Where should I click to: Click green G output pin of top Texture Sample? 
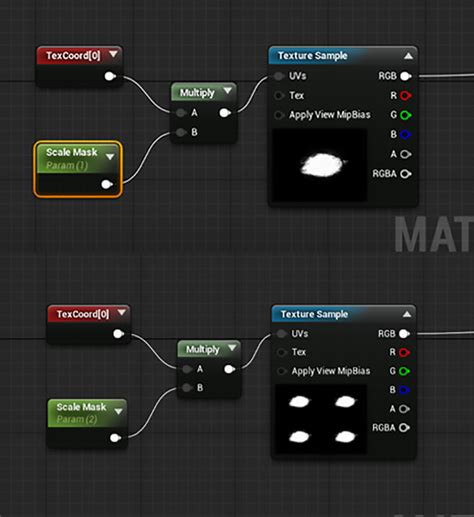(405, 115)
